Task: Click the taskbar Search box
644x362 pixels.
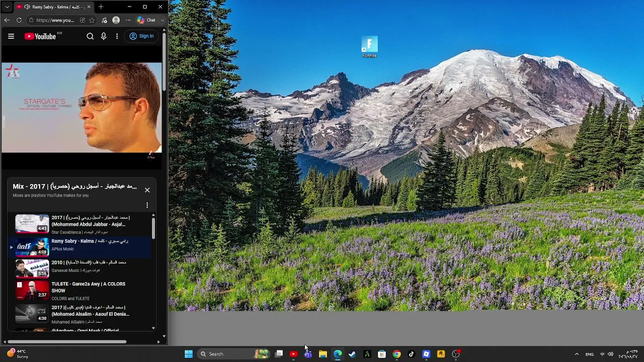Action: 233,354
